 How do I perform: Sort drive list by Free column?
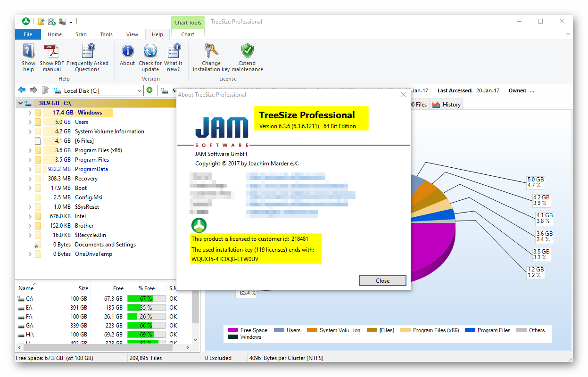108,288
